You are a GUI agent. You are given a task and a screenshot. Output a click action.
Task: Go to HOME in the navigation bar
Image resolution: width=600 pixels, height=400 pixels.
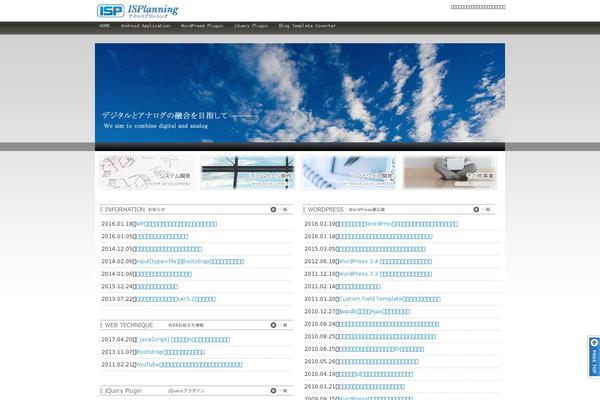click(104, 26)
